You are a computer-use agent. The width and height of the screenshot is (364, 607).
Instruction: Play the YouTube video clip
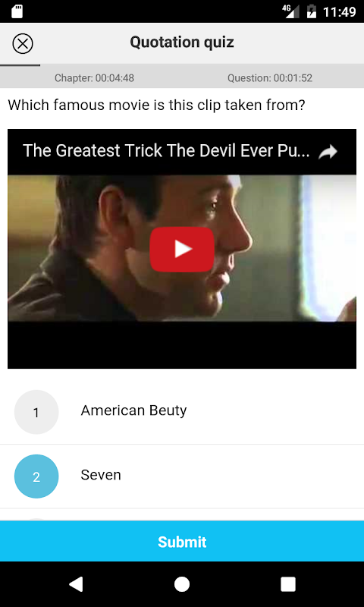182,250
